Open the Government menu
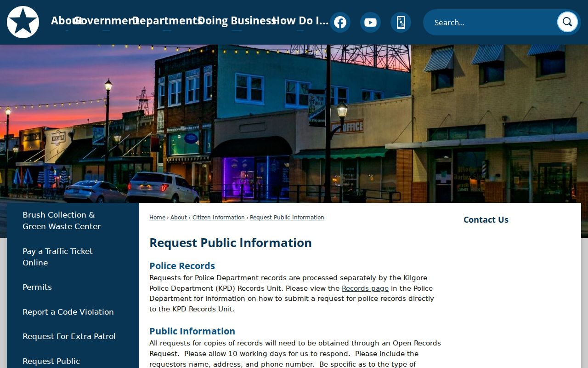 point(106,21)
